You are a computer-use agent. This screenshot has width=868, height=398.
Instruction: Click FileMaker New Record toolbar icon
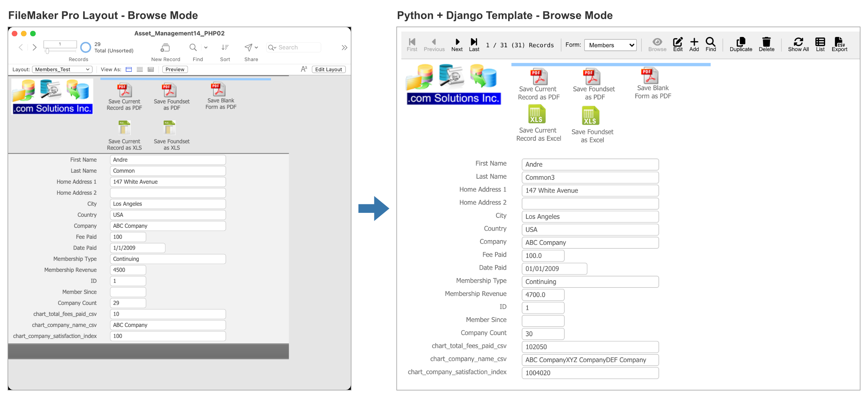point(165,47)
